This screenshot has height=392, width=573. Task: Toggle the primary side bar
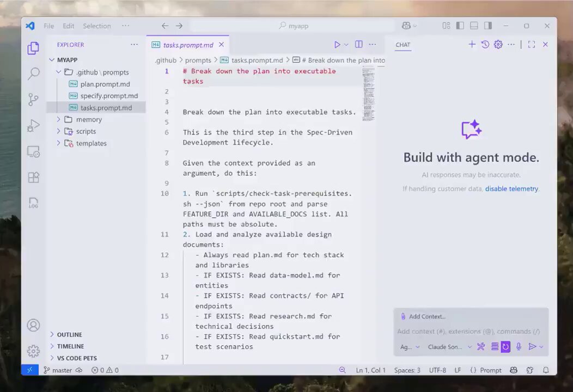click(x=460, y=26)
